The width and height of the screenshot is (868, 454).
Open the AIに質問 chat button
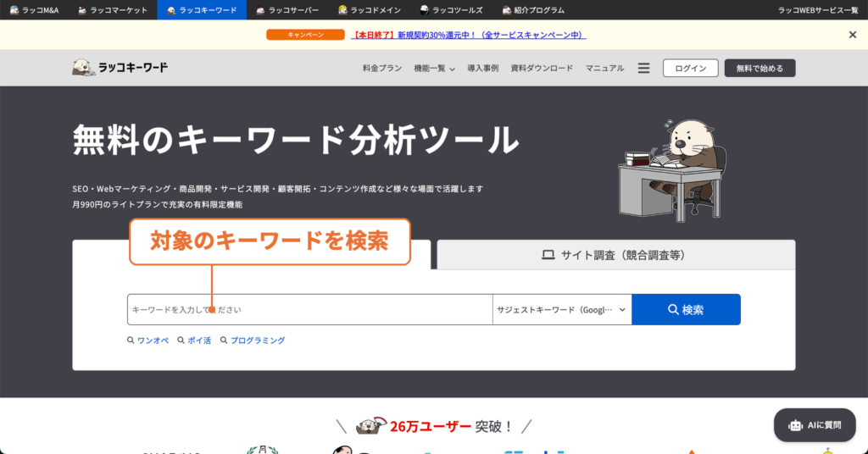[x=815, y=425]
